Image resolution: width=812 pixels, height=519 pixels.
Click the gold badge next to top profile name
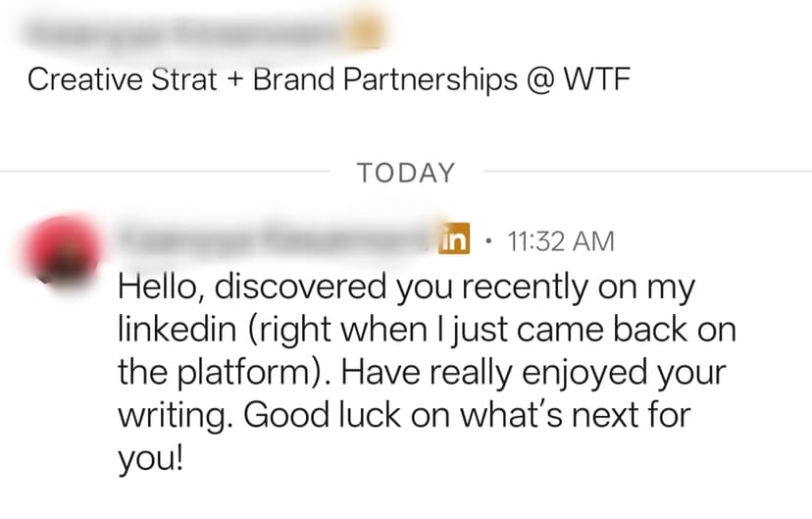(x=365, y=32)
